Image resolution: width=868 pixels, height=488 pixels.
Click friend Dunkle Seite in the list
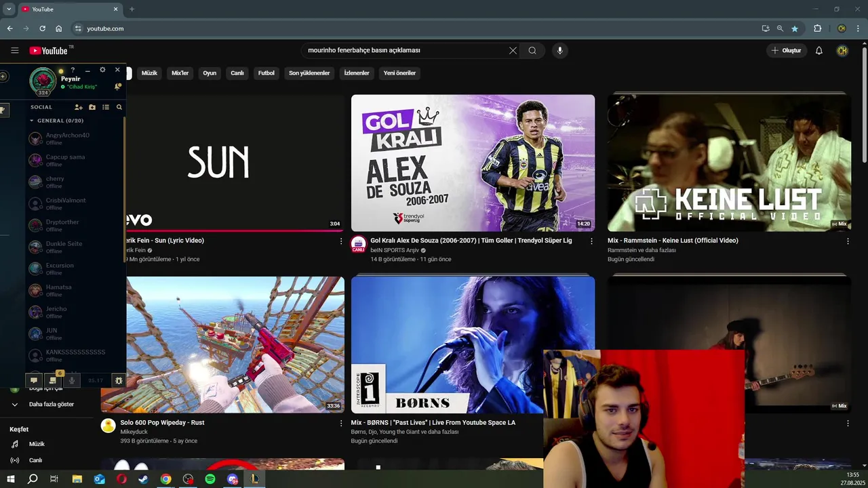coord(75,247)
